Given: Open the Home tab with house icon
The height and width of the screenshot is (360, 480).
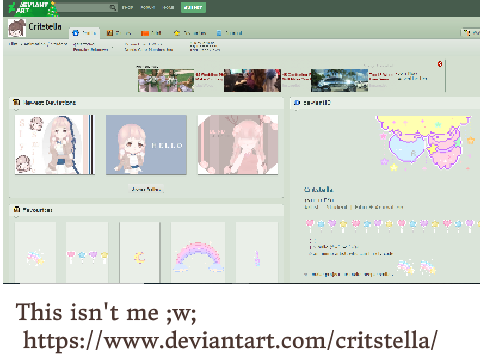Looking at the screenshot, I should click(85, 33).
